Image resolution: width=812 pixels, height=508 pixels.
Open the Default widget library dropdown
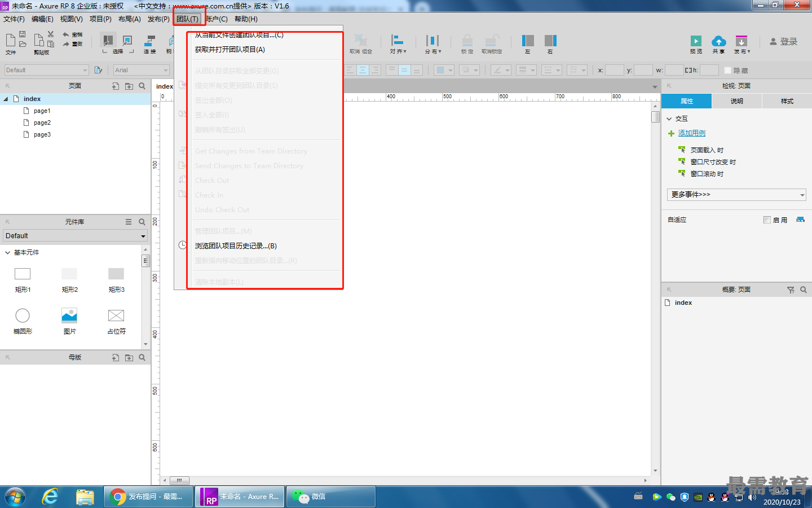[x=75, y=236]
